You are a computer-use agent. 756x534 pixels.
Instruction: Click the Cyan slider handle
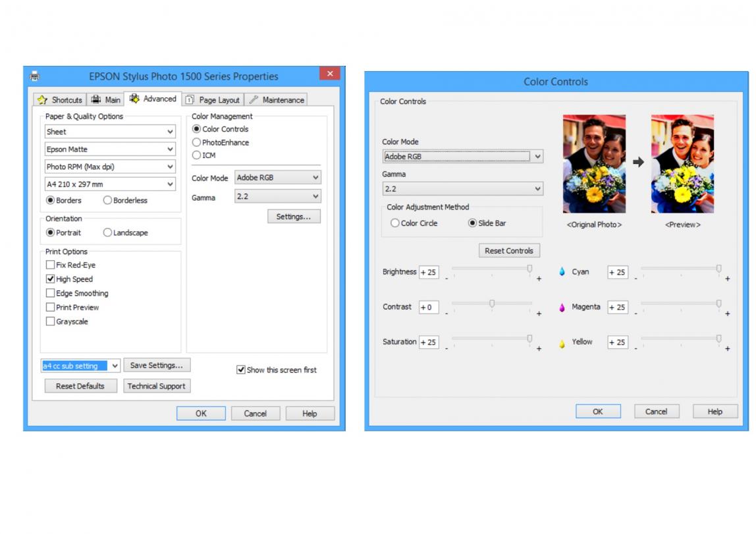719,269
